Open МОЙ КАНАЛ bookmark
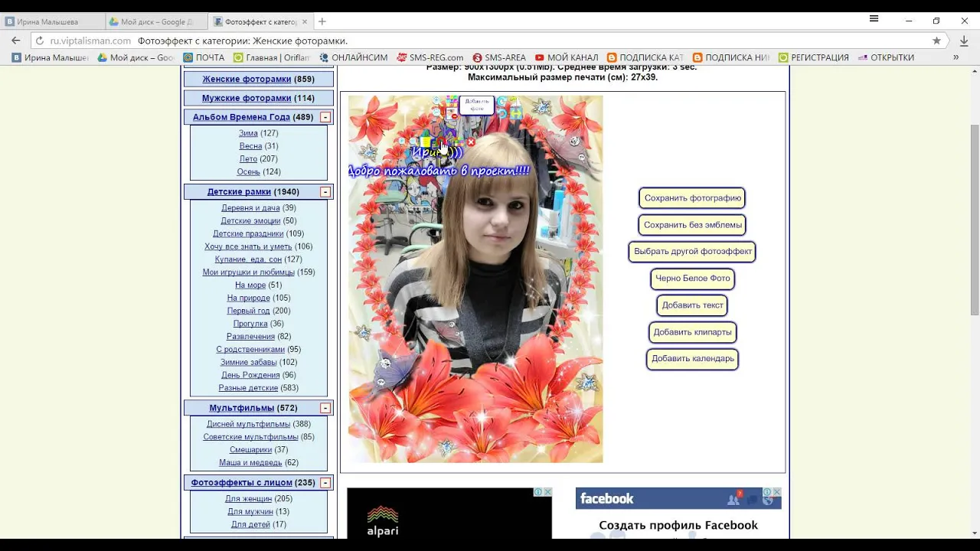The width and height of the screenshot is (980, 551). coord(567,57)
